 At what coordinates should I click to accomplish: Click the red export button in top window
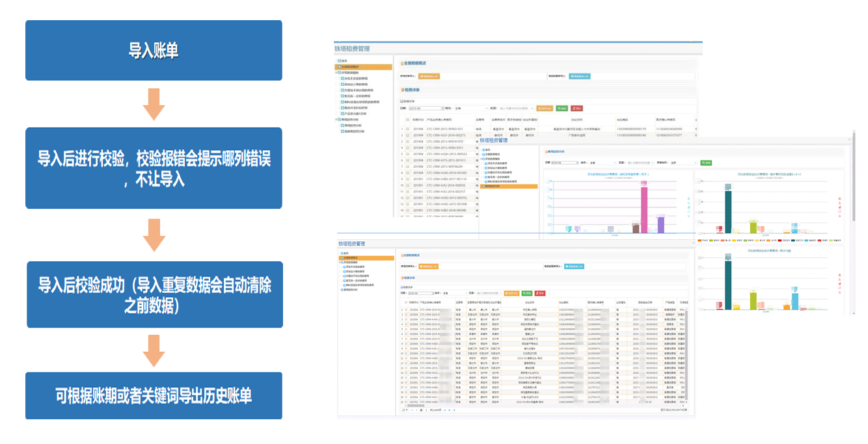click(576, 108)
